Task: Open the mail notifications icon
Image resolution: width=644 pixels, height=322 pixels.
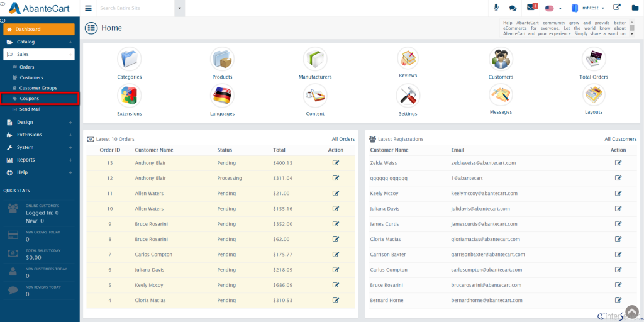Action: point(532,8)
